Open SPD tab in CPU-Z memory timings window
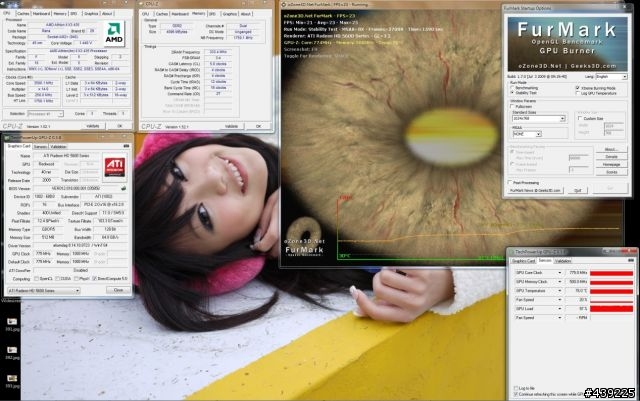 click(212, 14)
